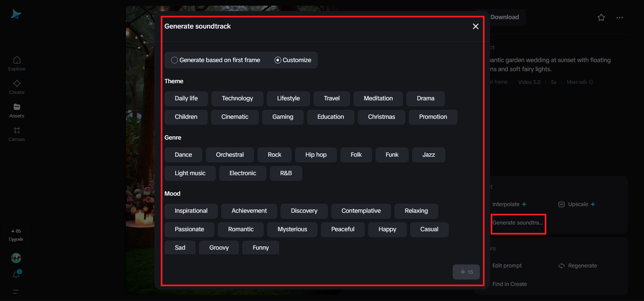Screen dimensions: 644x301
Task: Choose Edit prompt
Action: [507, 265]
